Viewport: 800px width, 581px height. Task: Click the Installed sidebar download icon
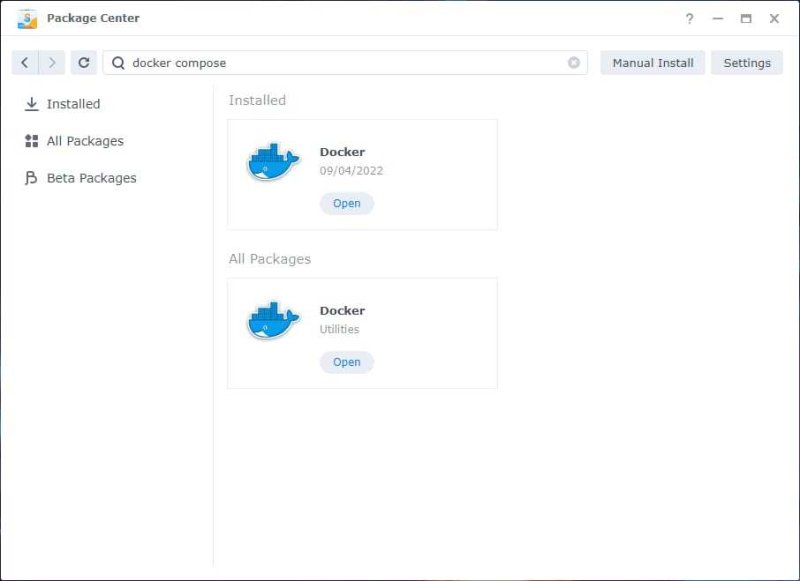32,103
